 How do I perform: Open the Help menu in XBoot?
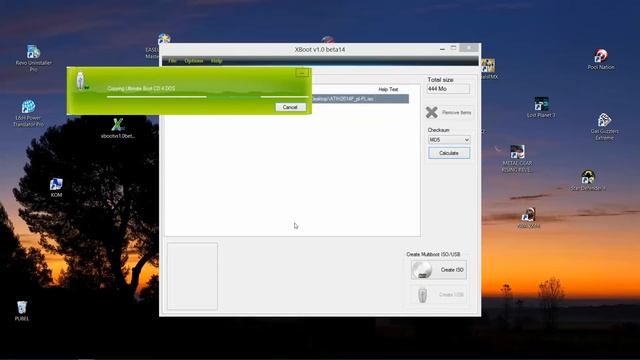pos(217,61)
